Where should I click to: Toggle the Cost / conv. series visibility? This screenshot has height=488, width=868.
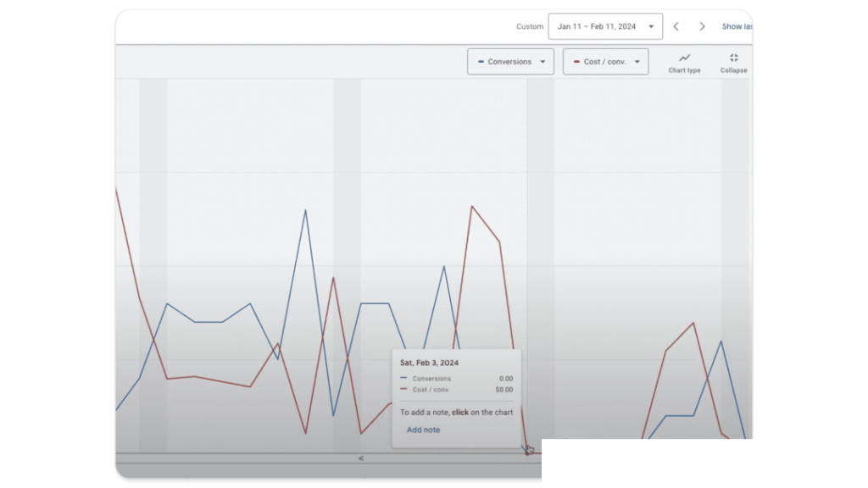click(x=605, y=61)
